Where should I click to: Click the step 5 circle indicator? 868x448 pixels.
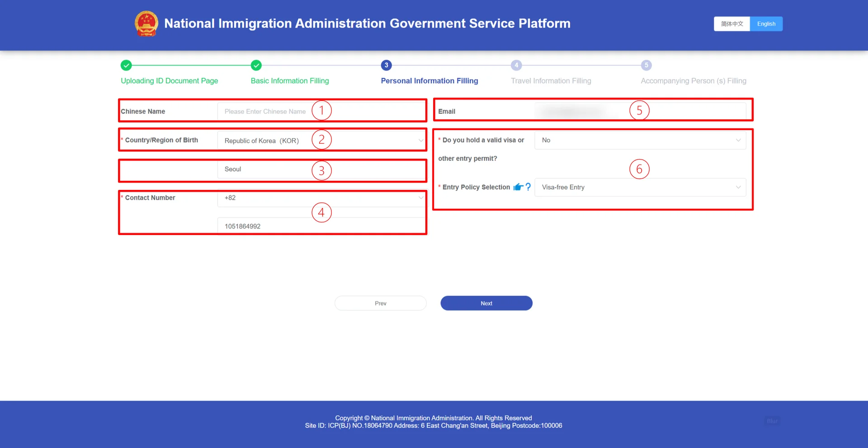point(646,66)
